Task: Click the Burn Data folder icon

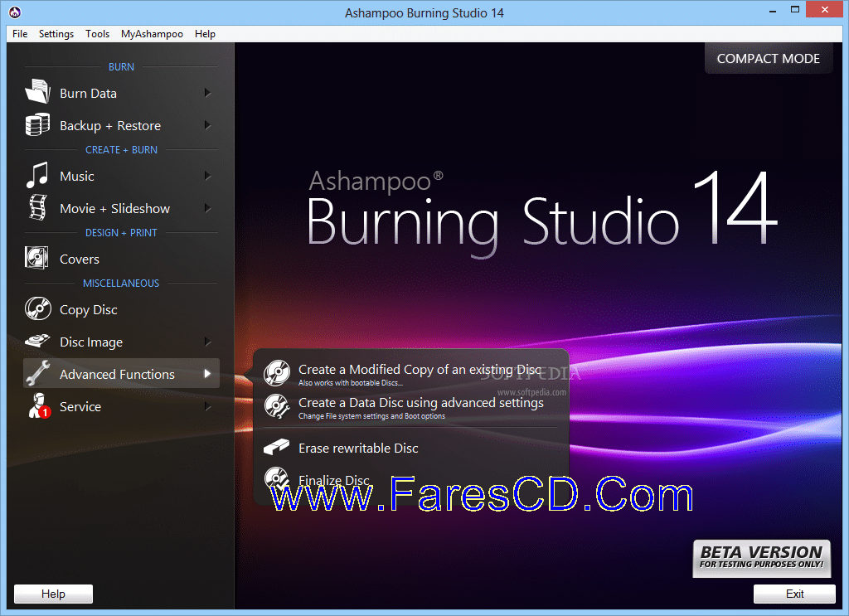Action: pos(37,91)
